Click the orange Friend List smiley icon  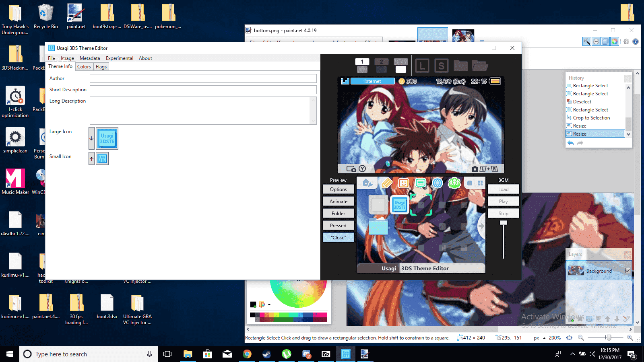click(404, 183)
